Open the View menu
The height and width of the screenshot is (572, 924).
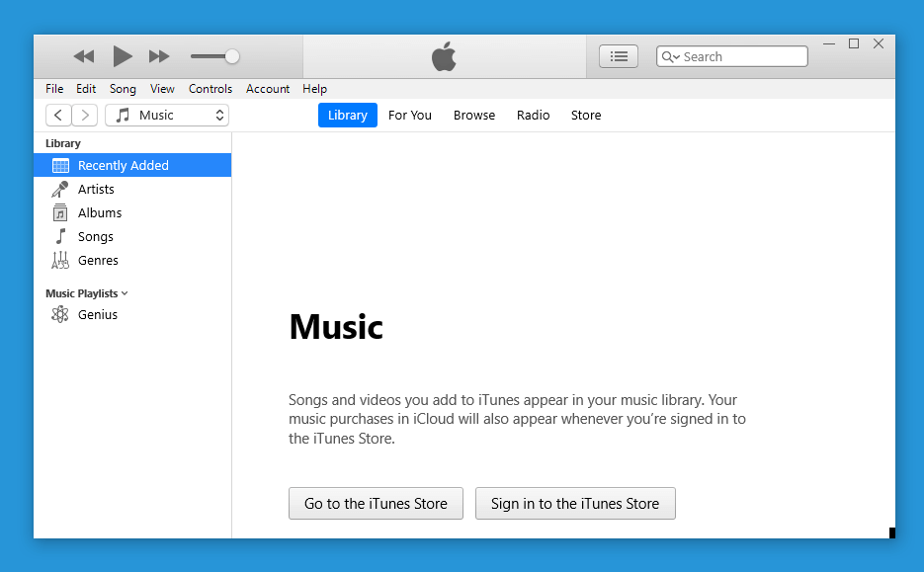tap(162, 89)
